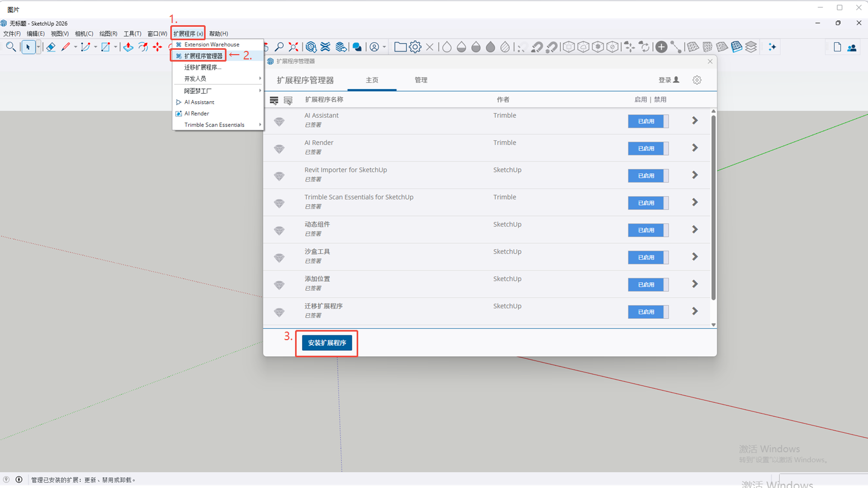
Task: Open the 开发人员 submenu
Action: coord(218,79)
